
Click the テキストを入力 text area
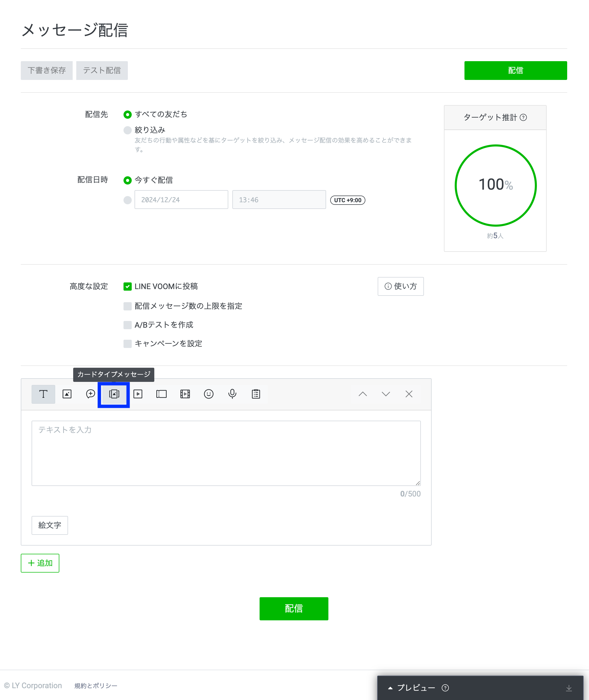226,453
